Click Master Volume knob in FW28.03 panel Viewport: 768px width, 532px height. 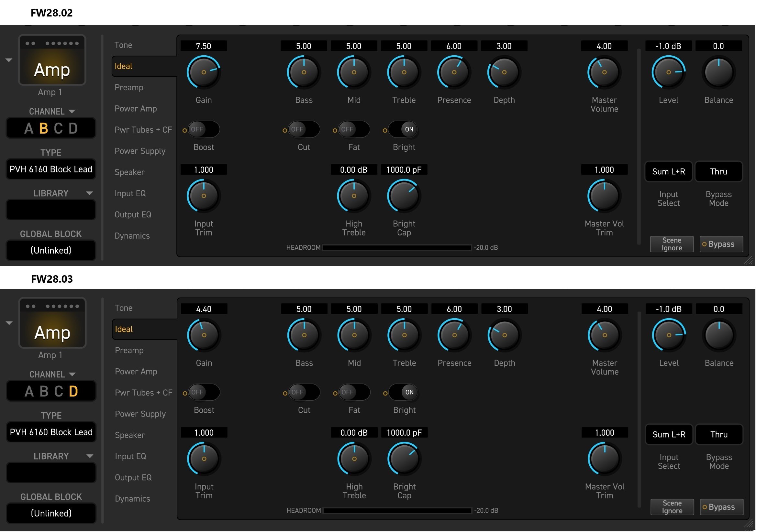[604, 335]
